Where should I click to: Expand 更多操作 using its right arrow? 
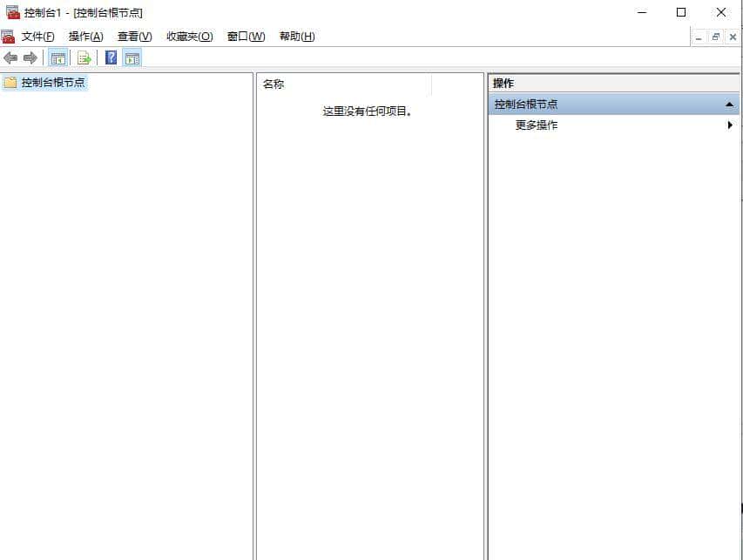(730, 125)
